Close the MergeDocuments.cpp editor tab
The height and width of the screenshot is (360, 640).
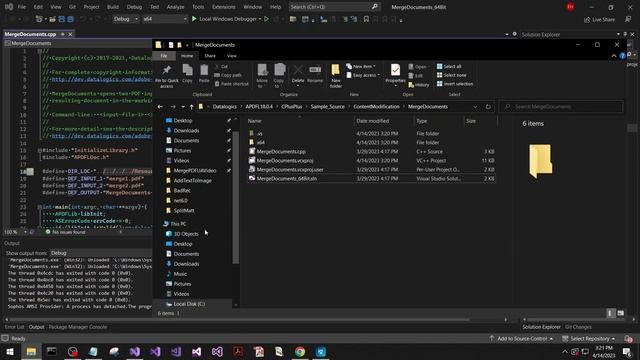click(70, 34)
